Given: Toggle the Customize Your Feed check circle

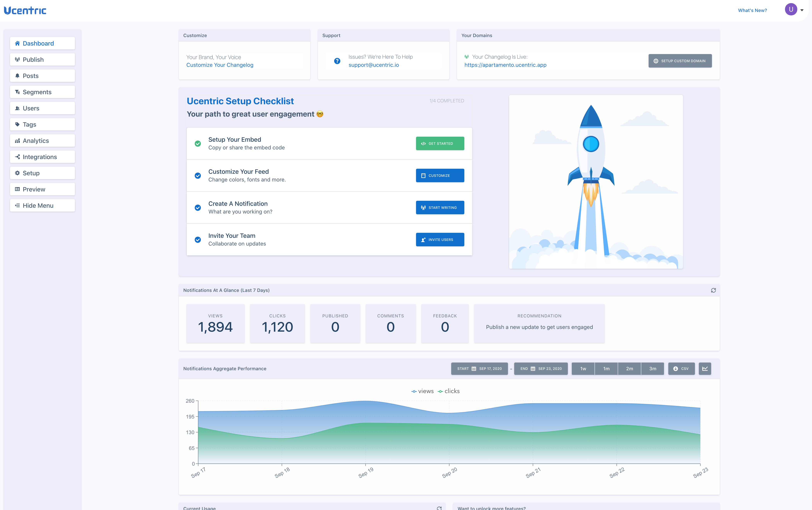Looking at the screenshot, I should tap(198, 176).
